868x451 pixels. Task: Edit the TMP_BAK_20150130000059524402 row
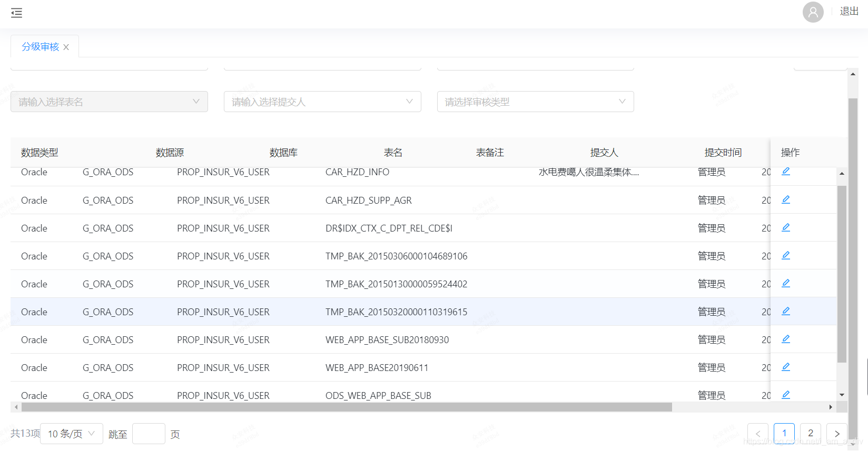coord(786,283)
